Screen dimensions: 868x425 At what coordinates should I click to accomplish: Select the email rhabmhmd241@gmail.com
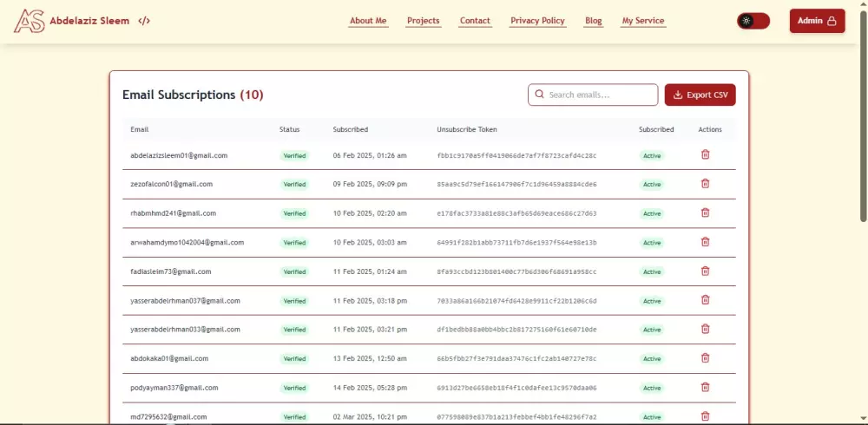(x=174, y=213)
